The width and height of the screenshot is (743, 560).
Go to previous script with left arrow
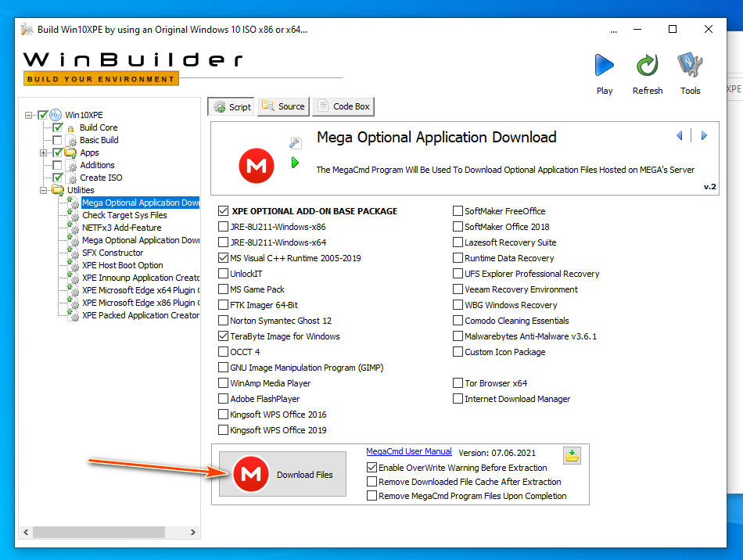pyautogui.click(x=680, y=135)
